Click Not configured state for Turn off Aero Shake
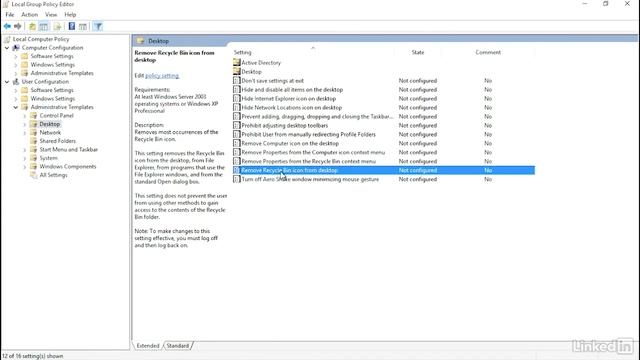640x360 pixels. click(418, 179)
